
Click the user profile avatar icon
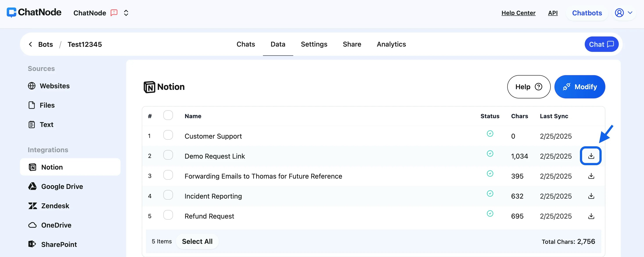pyautogui.click(x=619, y=13)
